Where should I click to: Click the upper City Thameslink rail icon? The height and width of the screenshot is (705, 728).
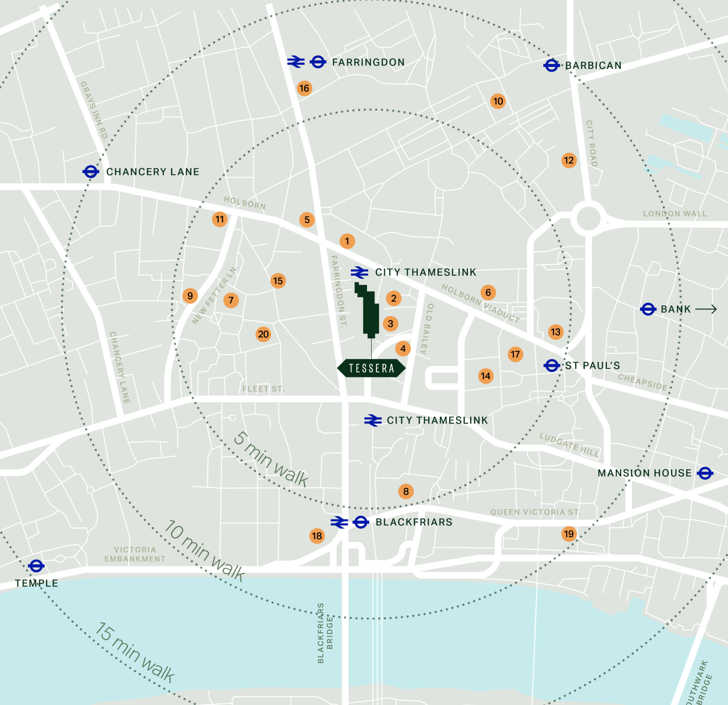(359, 272)
